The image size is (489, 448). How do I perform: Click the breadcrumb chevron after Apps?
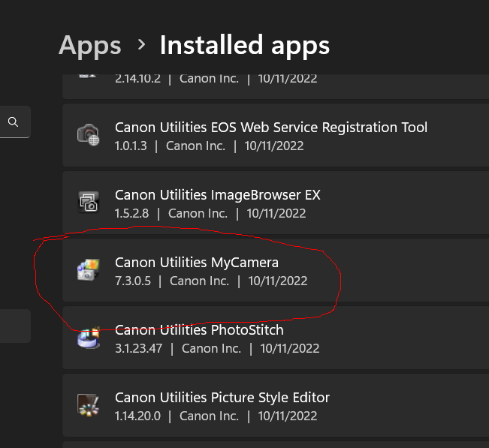click(141, 45)
